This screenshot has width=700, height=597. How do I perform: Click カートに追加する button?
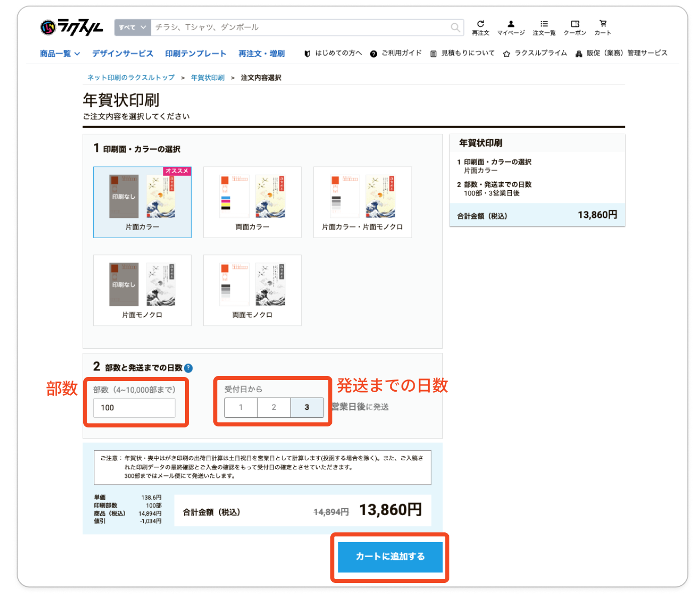point(390,557)
